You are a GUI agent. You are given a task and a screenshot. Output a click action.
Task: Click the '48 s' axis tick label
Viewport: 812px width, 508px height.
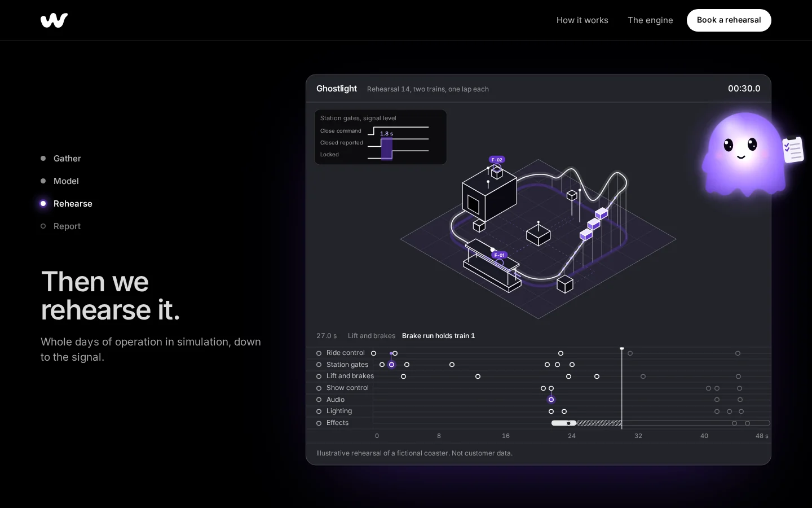pos(762,436)
